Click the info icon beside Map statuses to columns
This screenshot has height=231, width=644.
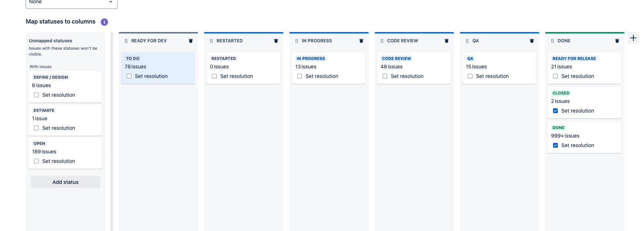[104, 22]
